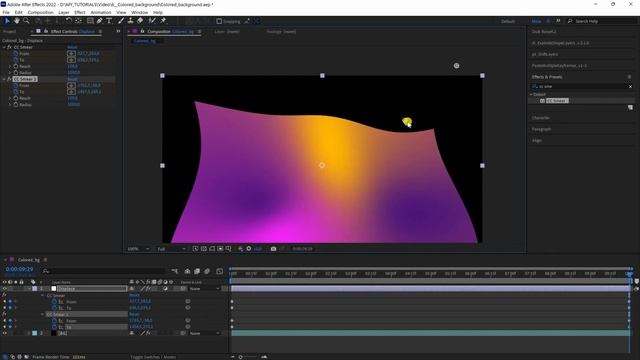Click the Displace layer label color swatch
Screen dimensions: 640x360
click(x=35, y=289)
